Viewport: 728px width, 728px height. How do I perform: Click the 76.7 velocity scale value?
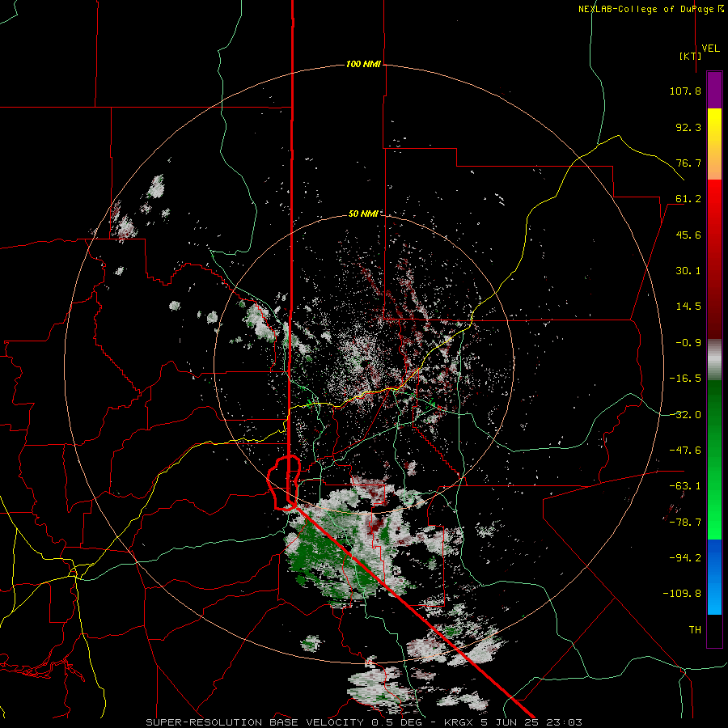coord(688,163)
